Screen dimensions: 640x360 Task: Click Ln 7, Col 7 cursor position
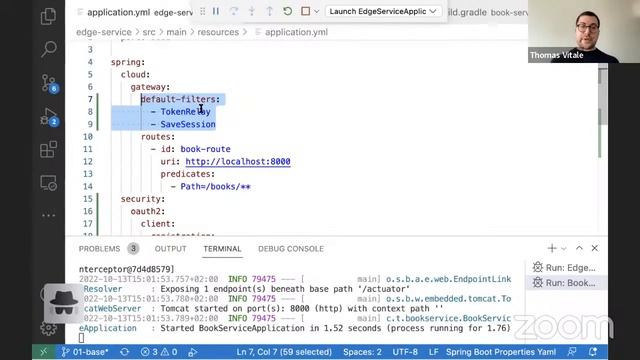click(284, 352)
